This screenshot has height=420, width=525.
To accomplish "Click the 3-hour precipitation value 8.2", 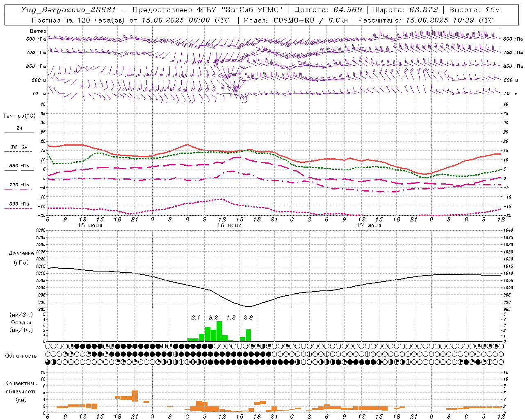I will click(x=213, y=317).
